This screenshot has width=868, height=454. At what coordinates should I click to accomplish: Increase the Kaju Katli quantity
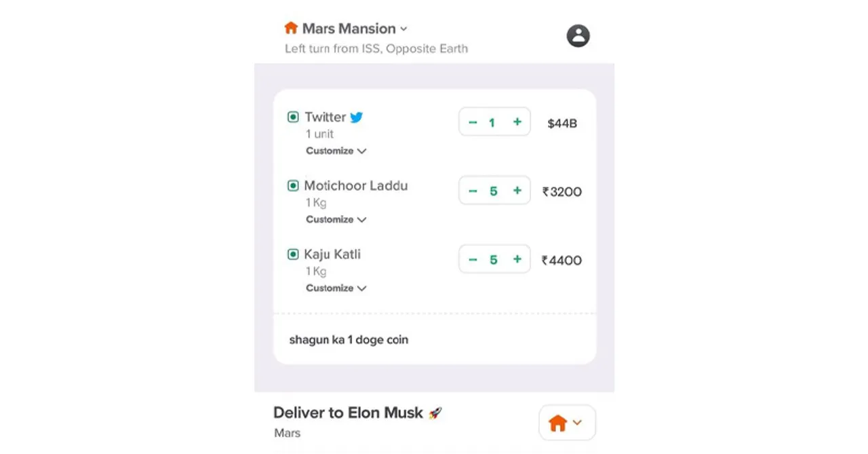point(516,259)
